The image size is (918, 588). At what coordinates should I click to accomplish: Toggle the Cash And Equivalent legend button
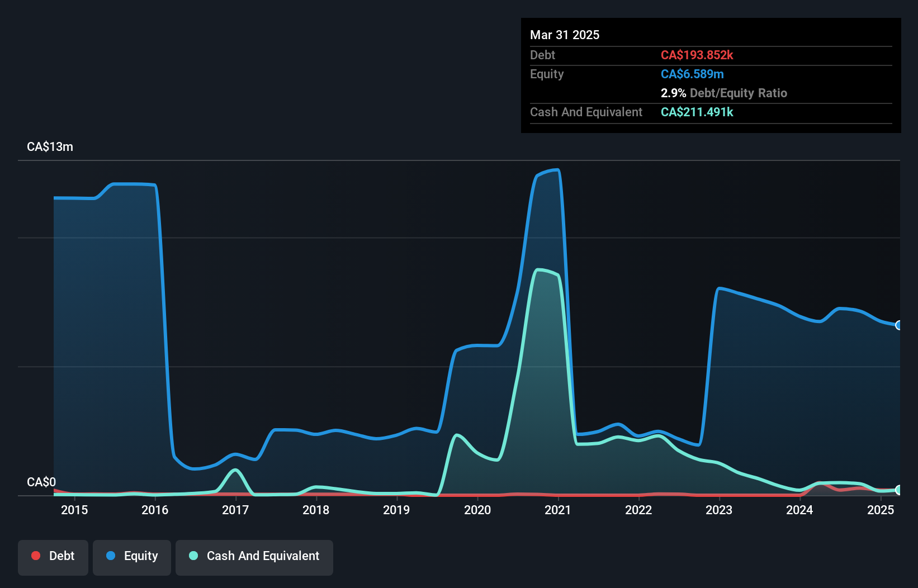click(254, 557)
